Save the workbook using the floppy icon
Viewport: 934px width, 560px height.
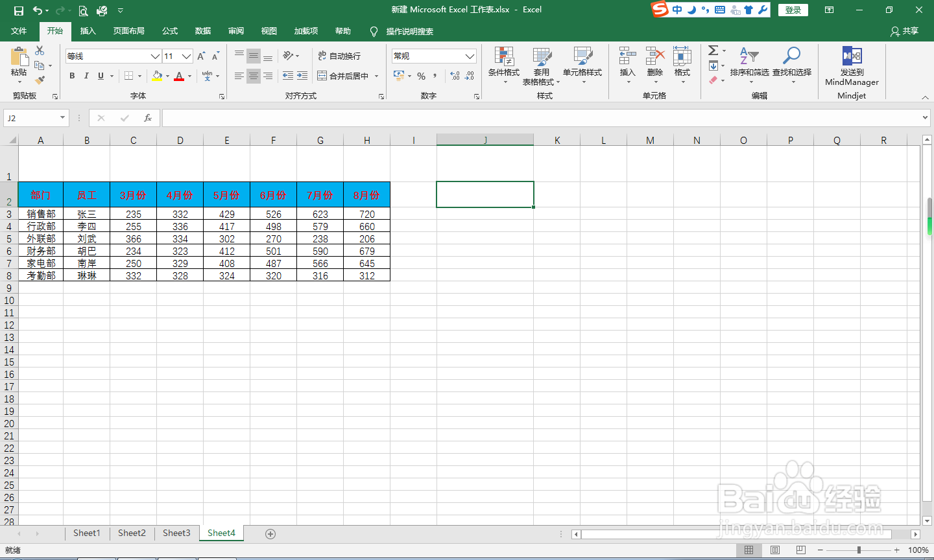point(18,10)
